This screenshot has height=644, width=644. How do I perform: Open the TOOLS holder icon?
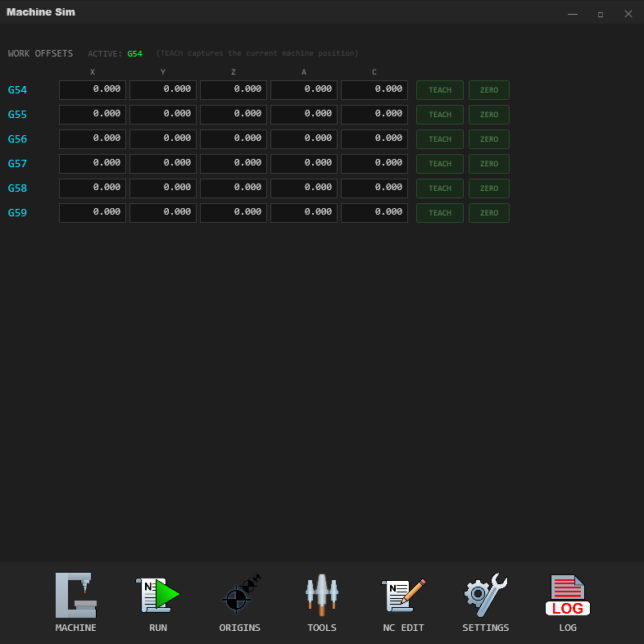point(321,595)
